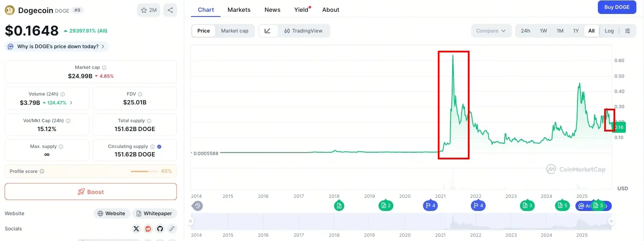Open the About tab
Viewport: 644px width, 241px height.
pos(331,10)
